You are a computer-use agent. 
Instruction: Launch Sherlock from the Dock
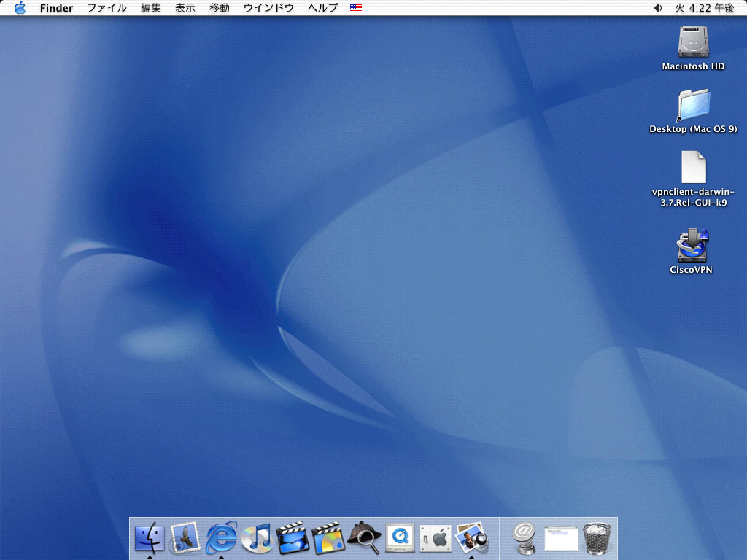pyautogui.click(x=364, y=538)
